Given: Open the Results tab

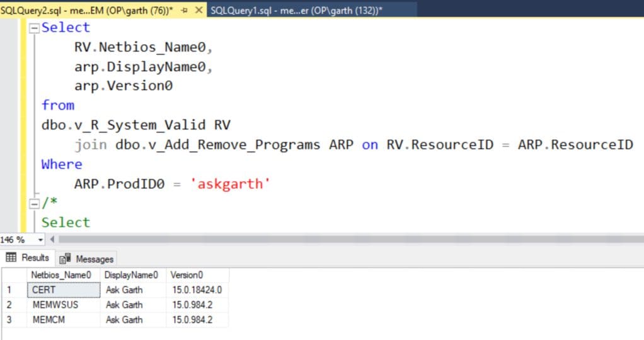Looking at the screenshot, I should 27,258.
